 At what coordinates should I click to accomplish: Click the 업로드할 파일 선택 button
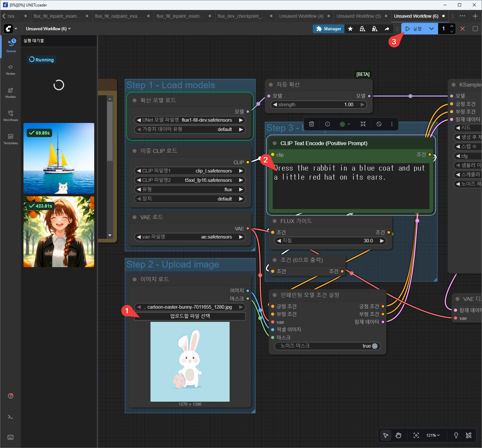tap(190, 316)
